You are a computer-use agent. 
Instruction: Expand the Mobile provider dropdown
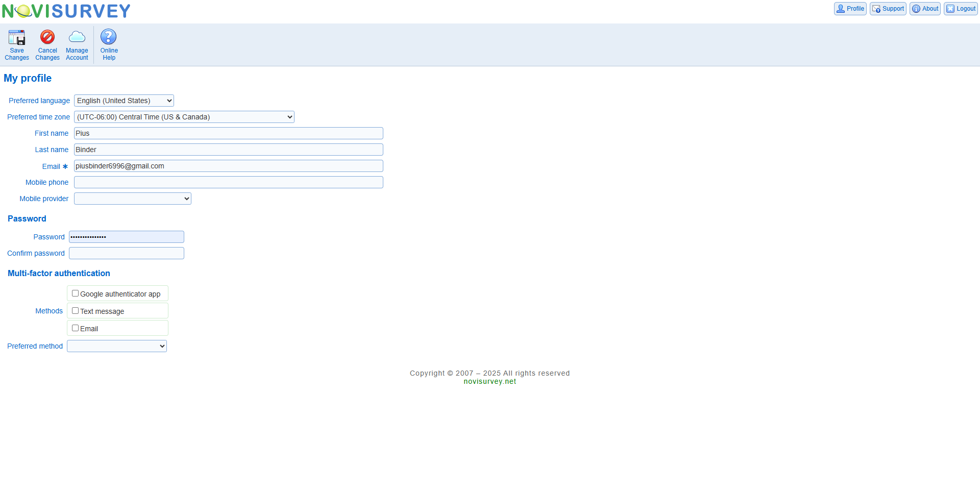pyautogui.click(x=133, y=199)
